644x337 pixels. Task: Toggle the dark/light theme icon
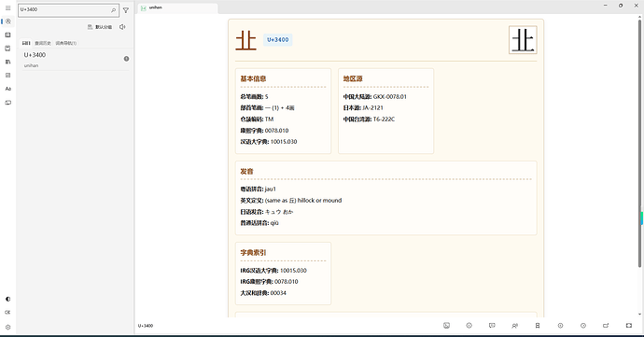[x=7, y=299]
